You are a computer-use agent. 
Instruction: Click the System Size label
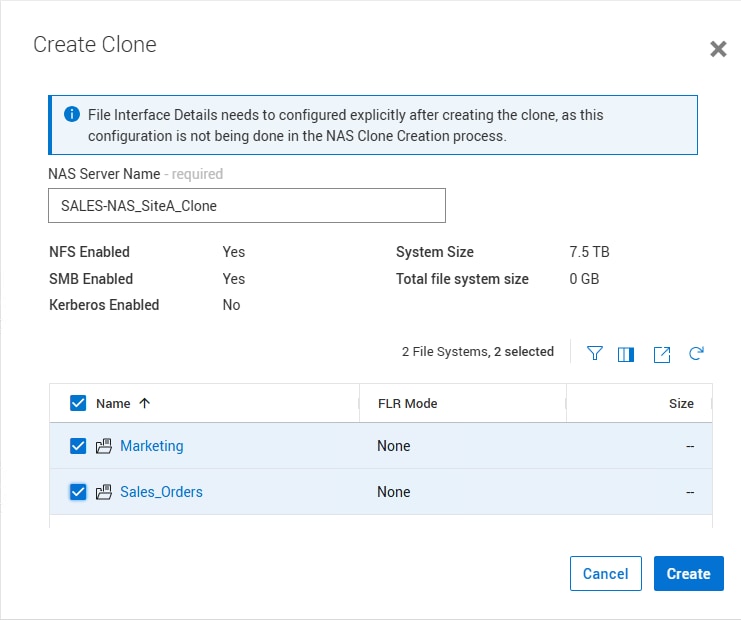point(435,251)
